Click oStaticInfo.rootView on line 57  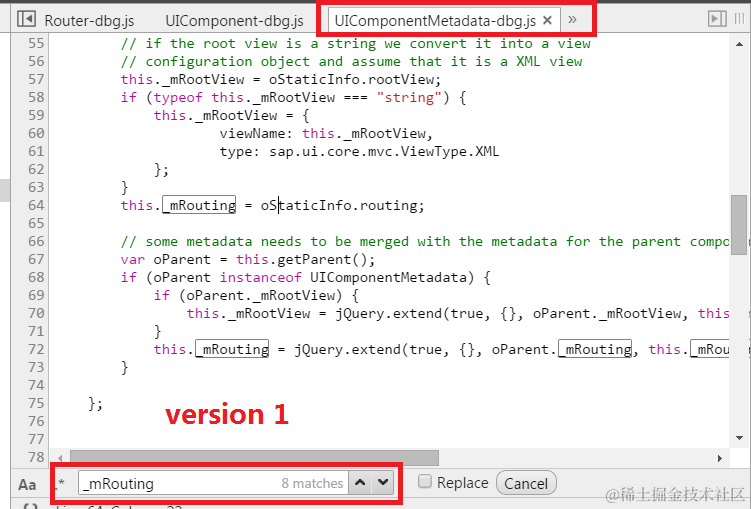pos(352,79)
